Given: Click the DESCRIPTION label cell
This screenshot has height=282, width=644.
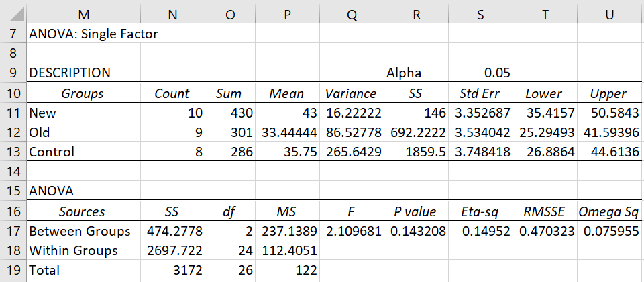Looking at the screenshot, I should 83,73.
